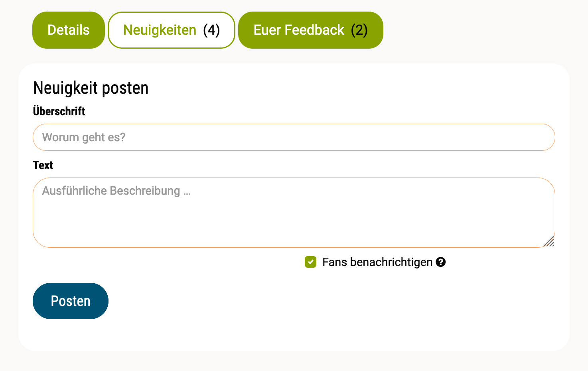Click the (2) count on Euer Feedback
Image resolution: width=588 pixels, height=371 pixels.
tap(359, 30)
